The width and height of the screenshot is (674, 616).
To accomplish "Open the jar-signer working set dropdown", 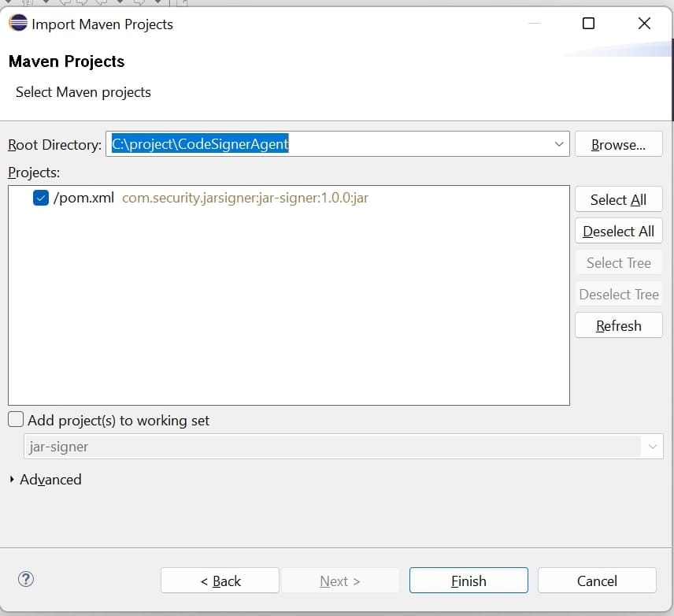I will click(652, 447).
